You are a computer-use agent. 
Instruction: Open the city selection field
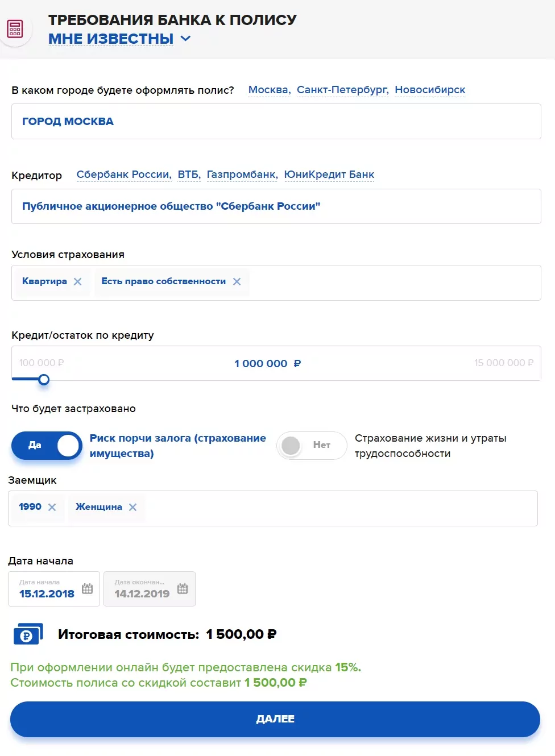(x=276, y=121)
